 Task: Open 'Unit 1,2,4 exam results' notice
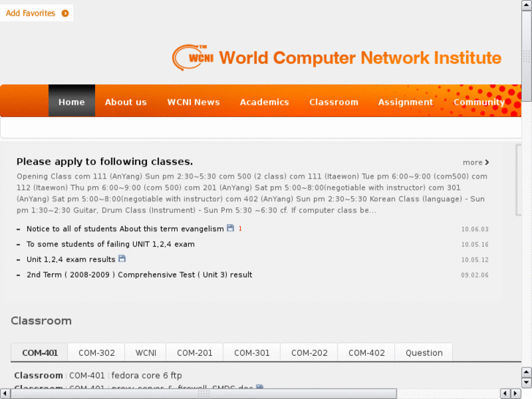(71, 259)
